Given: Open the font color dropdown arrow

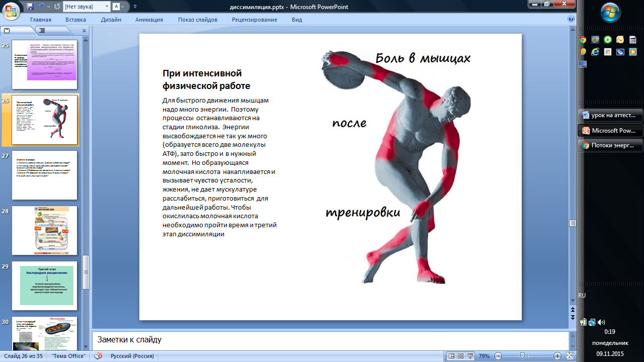Looking at the screenshot, I should 124,7.
